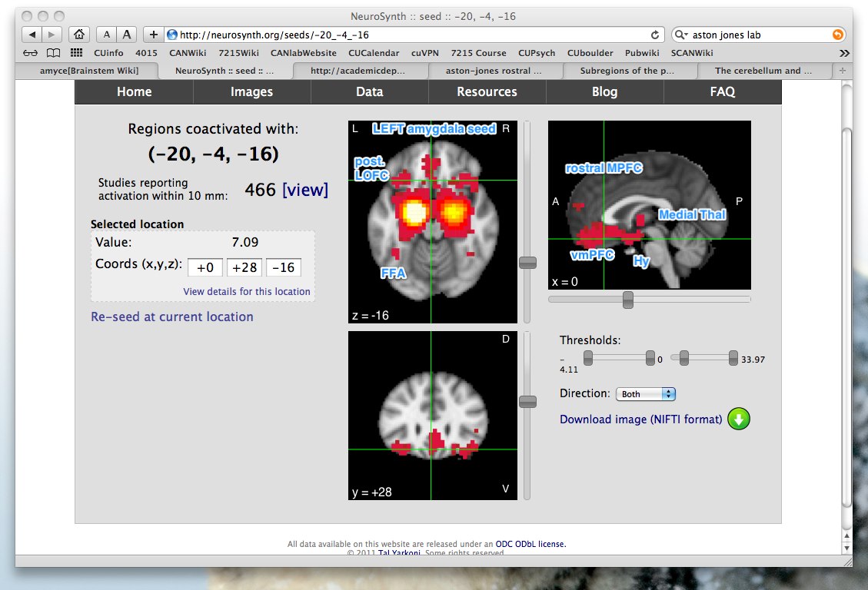Open the Direction dropdown set to Both

tap(646, 393)
